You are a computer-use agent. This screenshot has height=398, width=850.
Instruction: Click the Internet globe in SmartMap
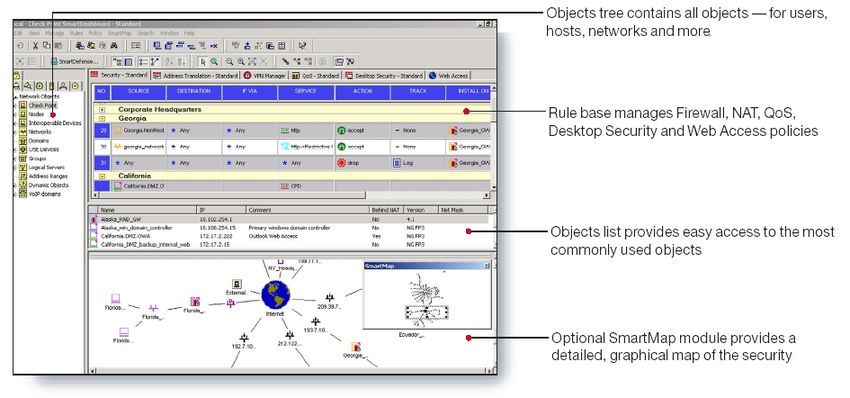275,295
